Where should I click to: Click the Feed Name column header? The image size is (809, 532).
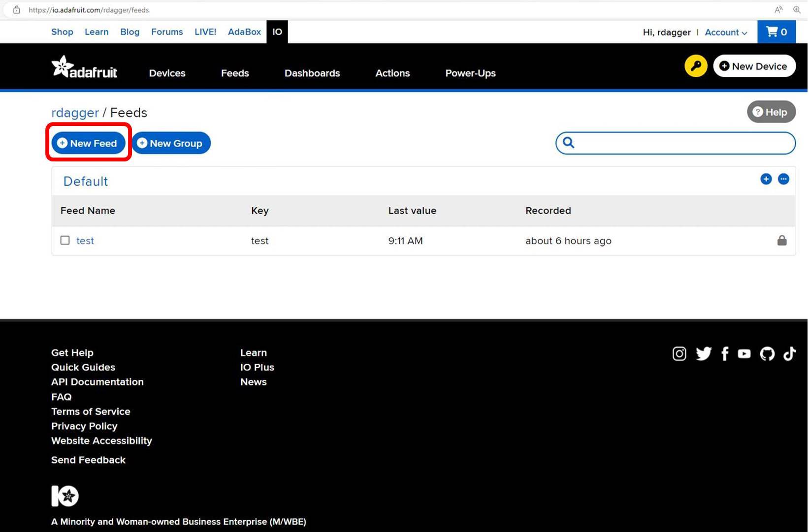(x=88, y=211)
